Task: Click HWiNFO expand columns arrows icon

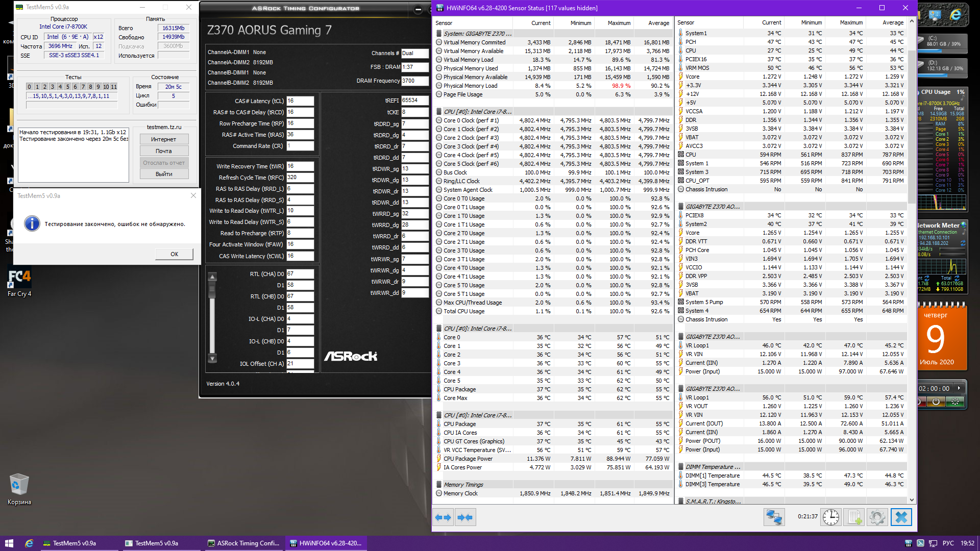Action: 443,517
